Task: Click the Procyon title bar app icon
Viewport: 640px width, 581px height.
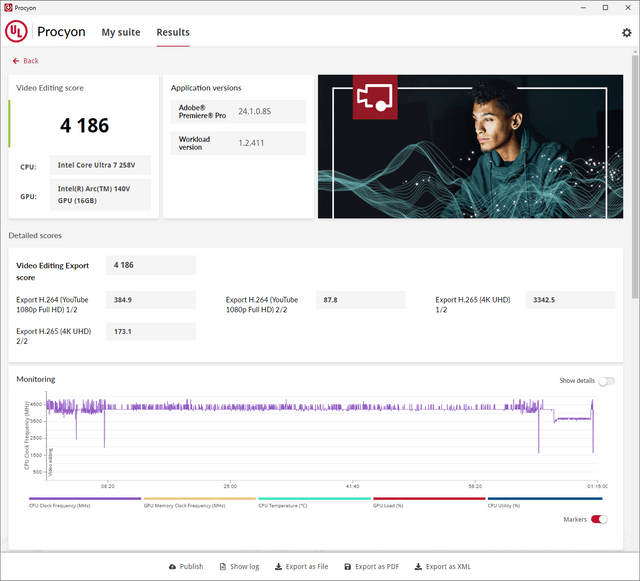Action: click(8, 8)
